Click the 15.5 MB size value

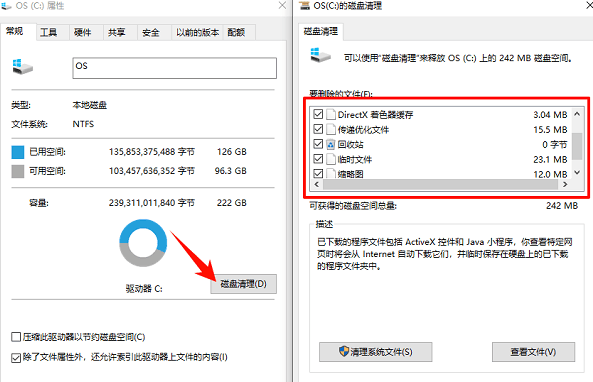(x=550, y=130)
